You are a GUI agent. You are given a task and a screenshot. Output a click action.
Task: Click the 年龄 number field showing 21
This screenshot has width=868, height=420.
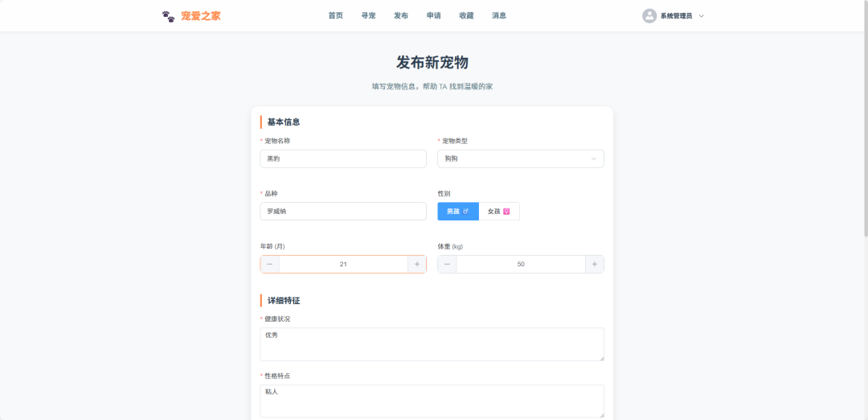click(343, 264)
